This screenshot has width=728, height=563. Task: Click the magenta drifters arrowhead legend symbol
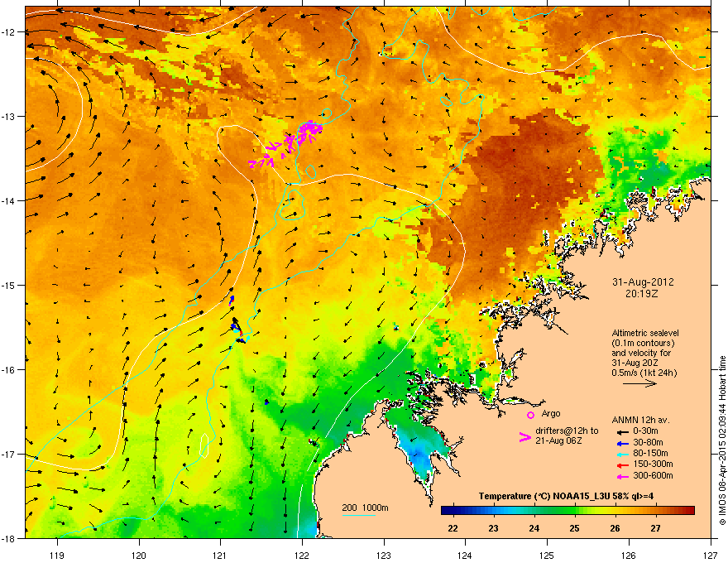(525, 436)
